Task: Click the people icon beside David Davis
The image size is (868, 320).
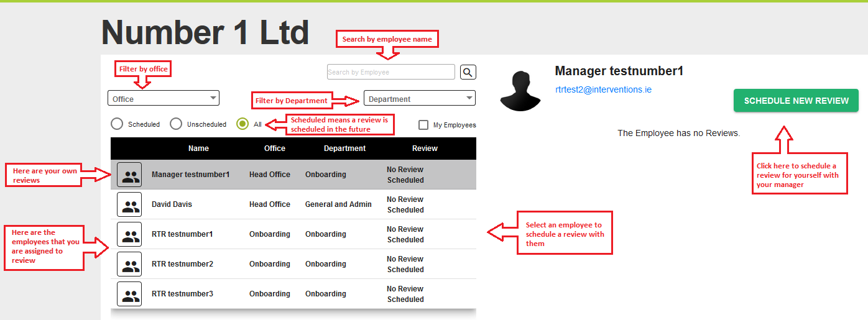Action: coord(129,204)
